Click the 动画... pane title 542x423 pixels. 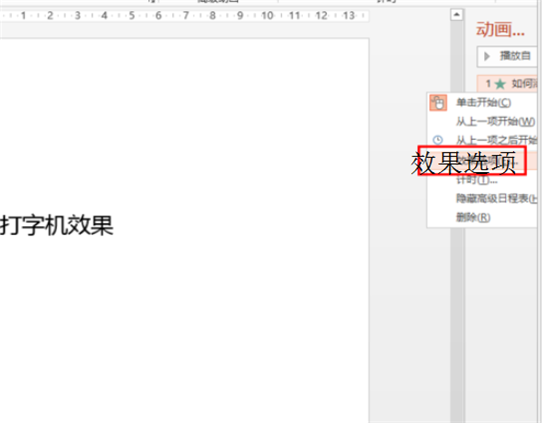[x=500, y=29]
